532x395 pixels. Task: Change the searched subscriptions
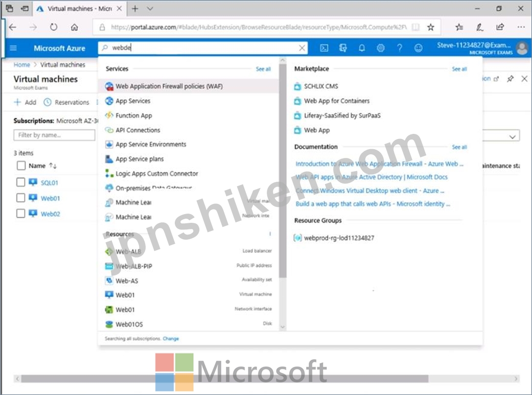tap(171, 338)
